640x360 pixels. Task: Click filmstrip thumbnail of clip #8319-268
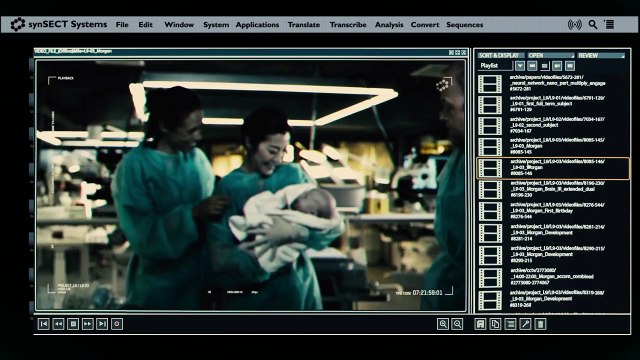click(x=490, y=300)
